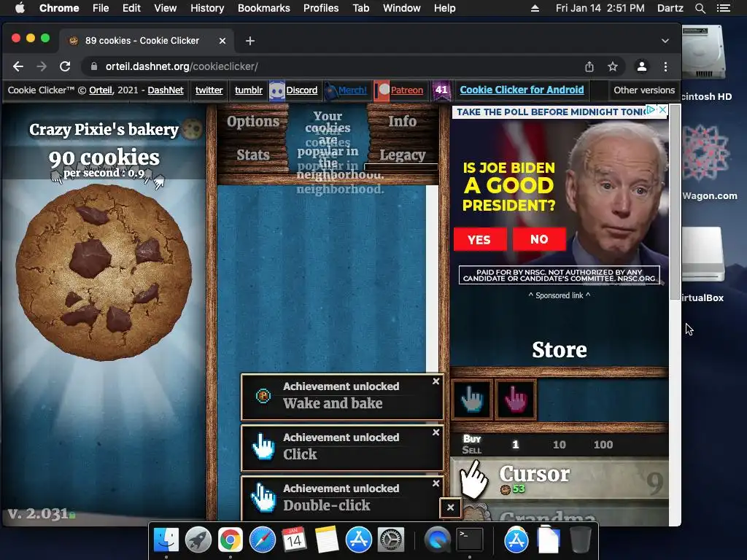Open the Discord link
Image resolution: width=747 pixels, height=560 pixels.
[x=301, y=90]
